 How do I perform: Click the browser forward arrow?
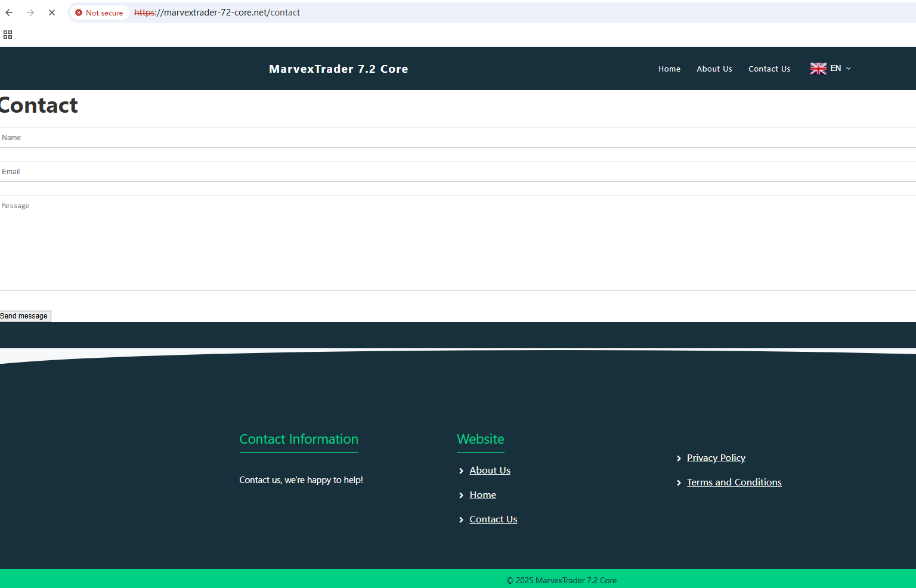[30, 13]
